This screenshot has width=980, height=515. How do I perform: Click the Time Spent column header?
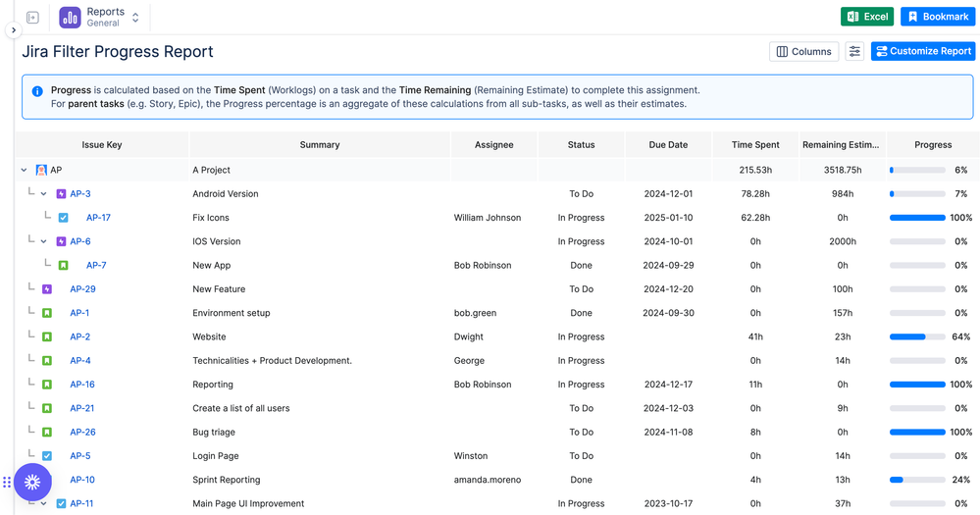pyautogui.click(x=755, y=144)
